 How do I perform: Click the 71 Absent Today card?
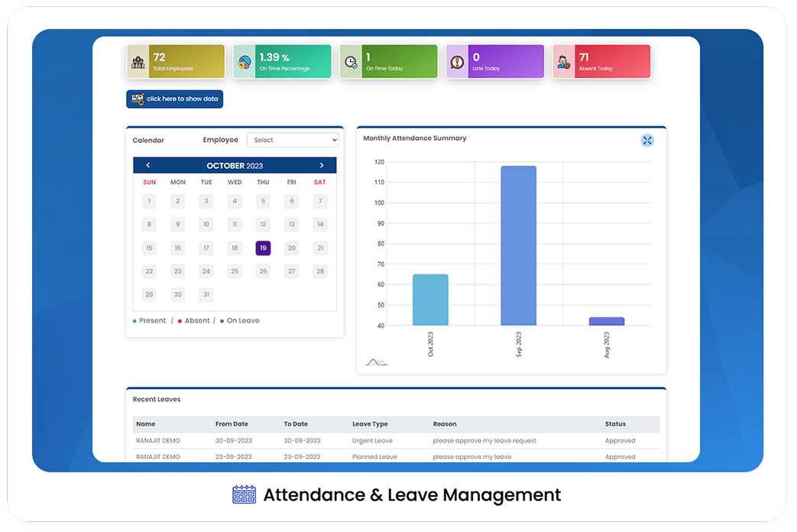click(x=602, y=62)
